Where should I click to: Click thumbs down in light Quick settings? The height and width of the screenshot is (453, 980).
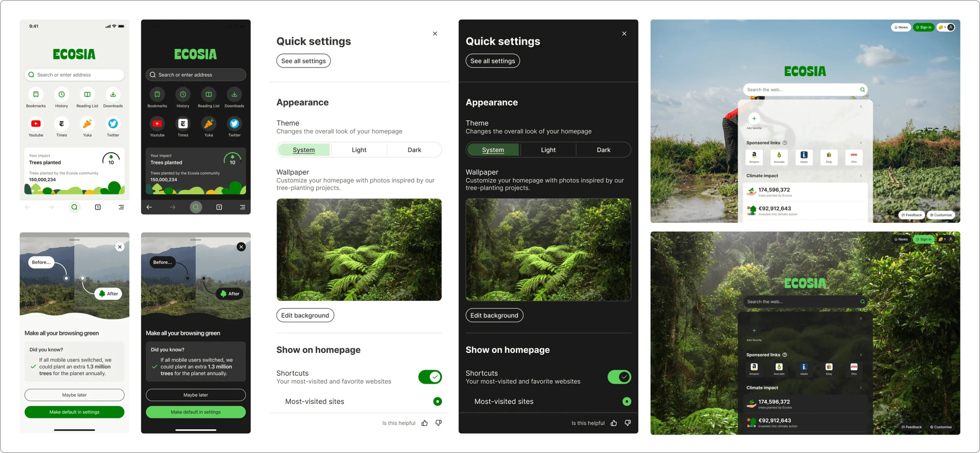439,423
